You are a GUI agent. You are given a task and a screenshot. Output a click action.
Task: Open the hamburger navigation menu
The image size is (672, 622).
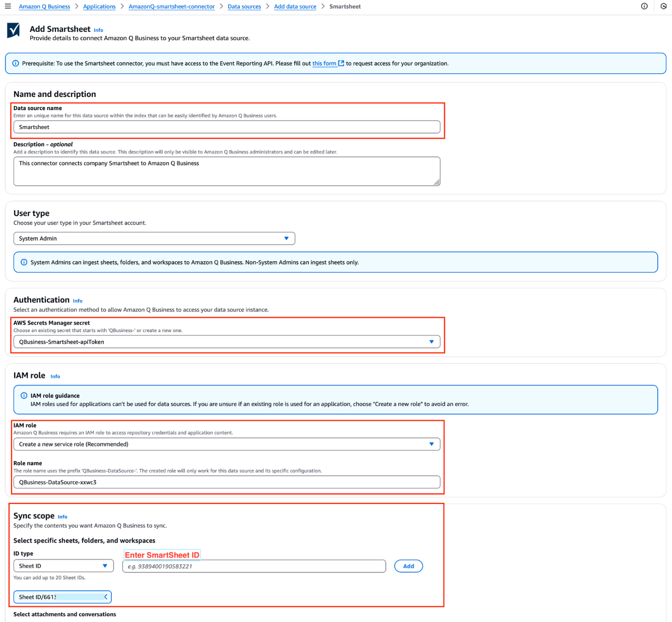(8, 7)
